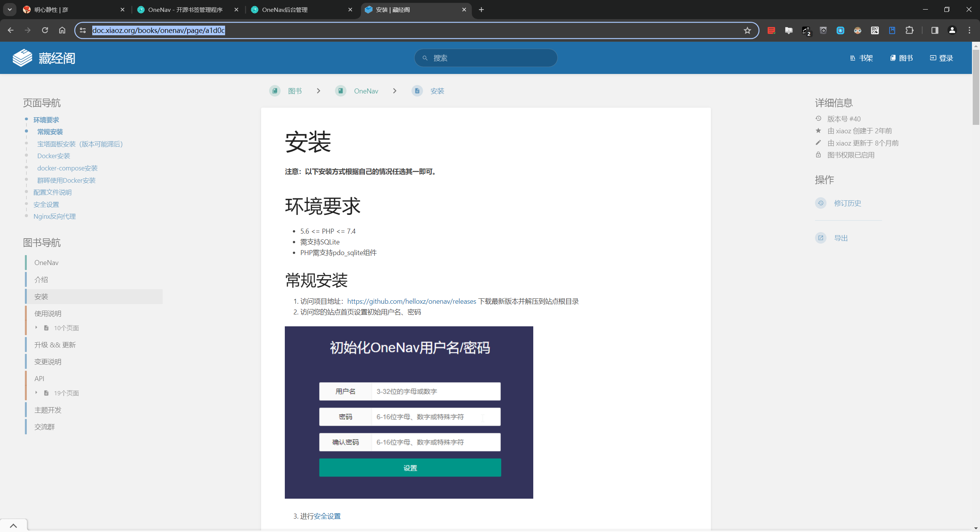Jump to 常规安装 in page navigation
Image resolution: width=980 pixels, height=532 pixels.
(50, 132)
